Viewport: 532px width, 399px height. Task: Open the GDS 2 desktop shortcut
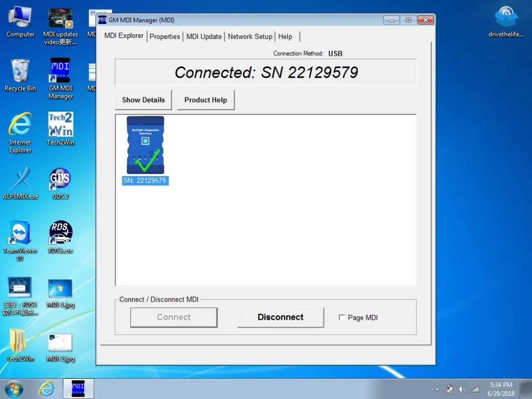(61, 184)
